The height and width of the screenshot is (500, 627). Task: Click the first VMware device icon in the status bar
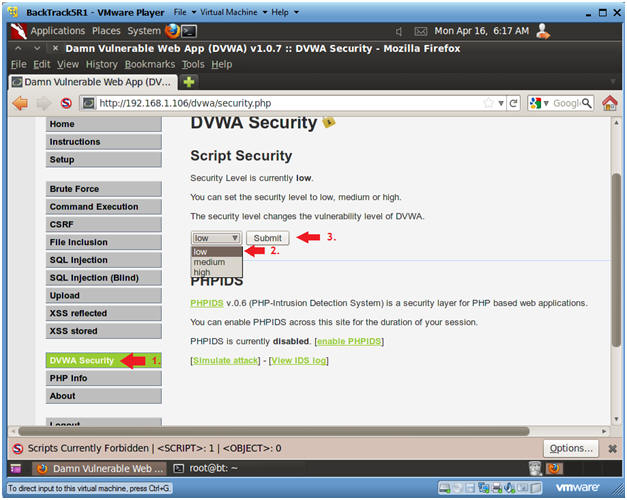(x=444, y=488)
